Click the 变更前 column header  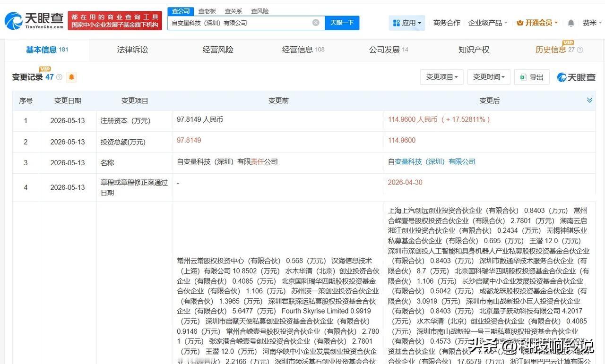(x=278, y=101)
